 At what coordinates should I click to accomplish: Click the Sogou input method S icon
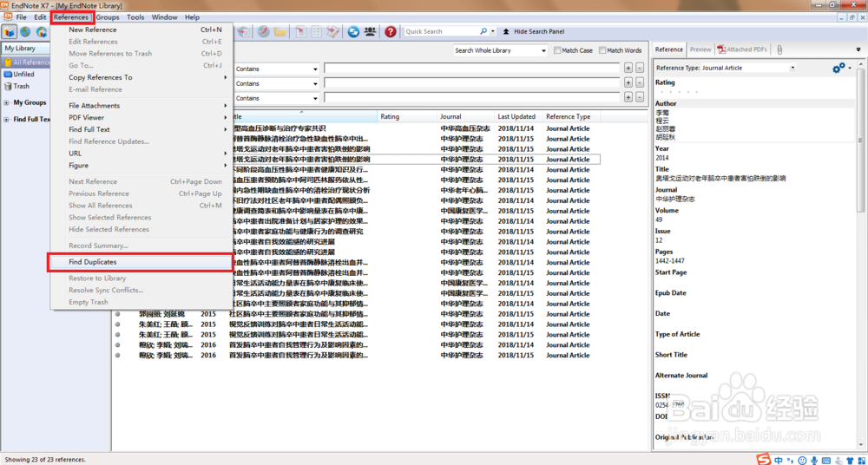pos(764,460)
